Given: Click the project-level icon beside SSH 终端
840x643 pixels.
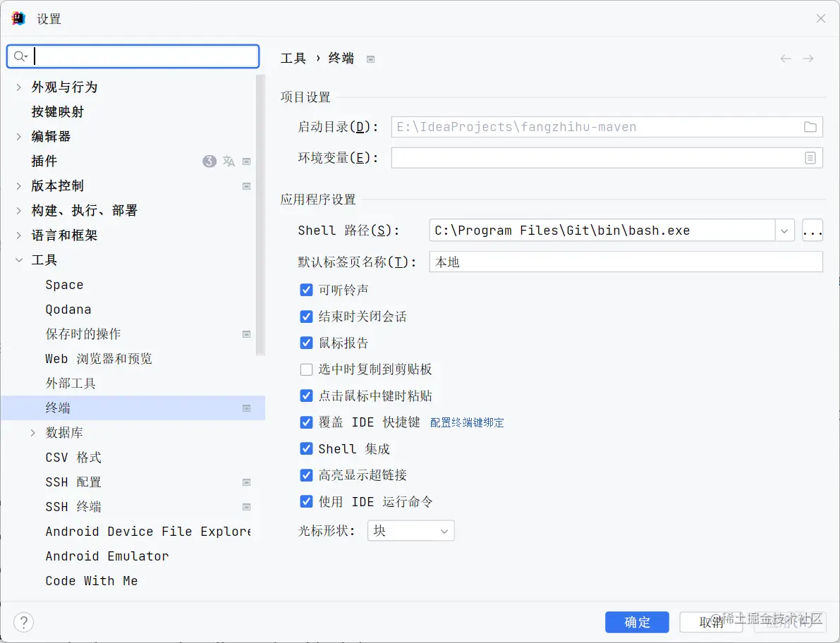Looking at the screenshot, I should coord(246,507).
